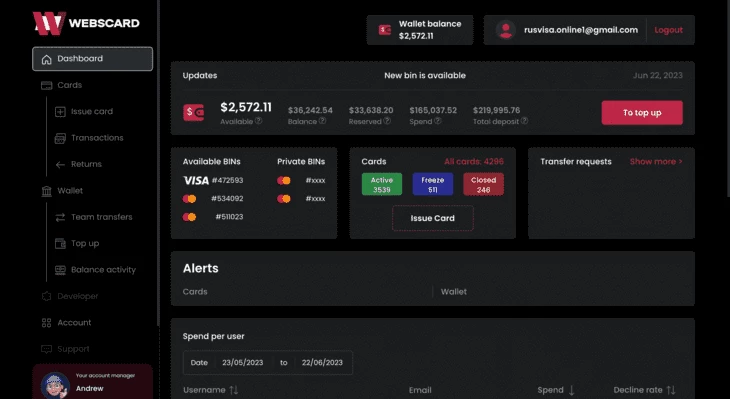This screenshot has width=730, height=399.
Task: Click the green Active 3539 badge
Action: (x=382, y=184)
